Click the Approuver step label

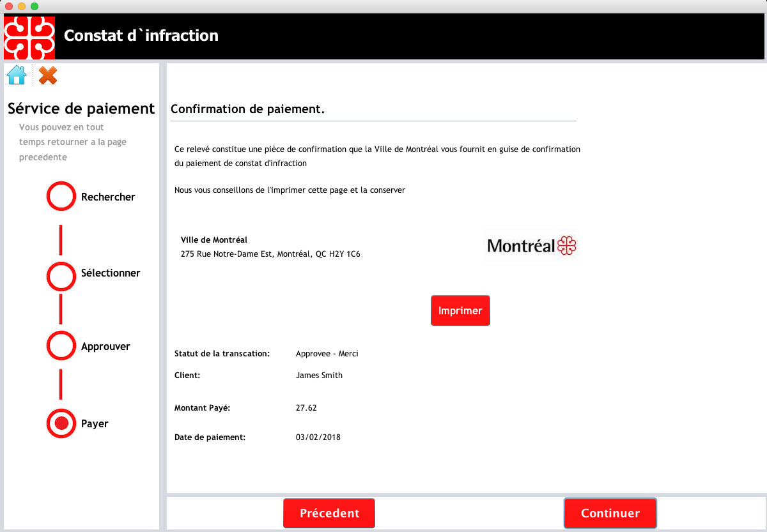(105, 347)
